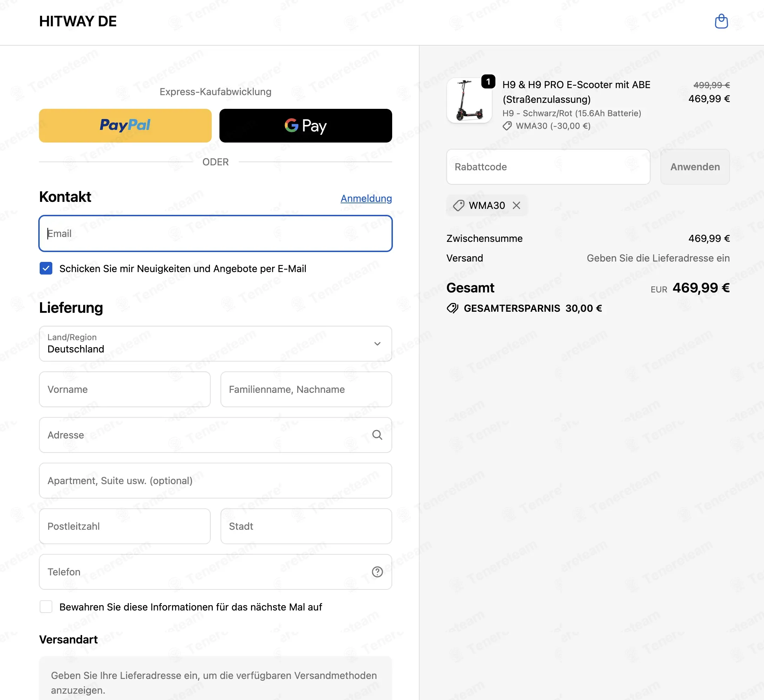Click the Lieferung section heading
The width and height of the screenshot is (764, 700).
point(71,308)
